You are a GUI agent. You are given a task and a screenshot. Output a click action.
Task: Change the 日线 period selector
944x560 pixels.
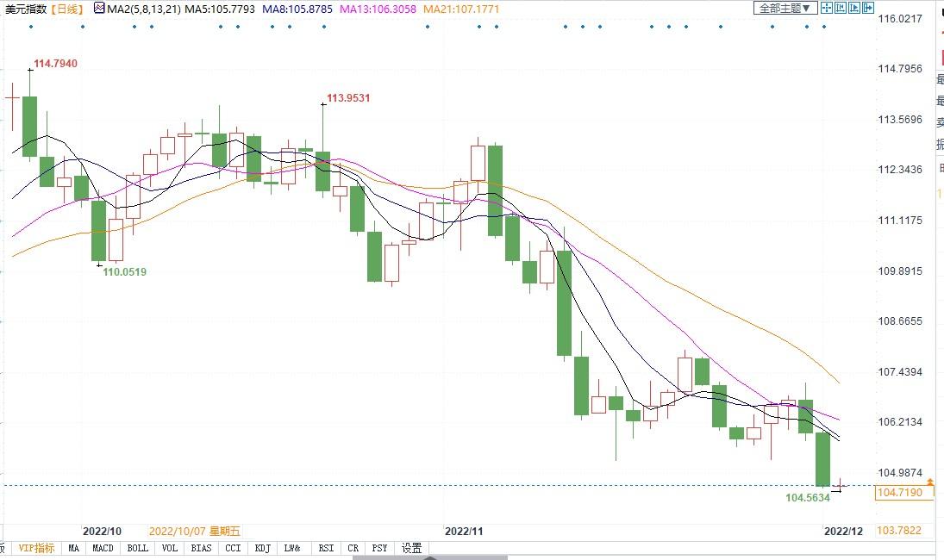click(66, 9)
